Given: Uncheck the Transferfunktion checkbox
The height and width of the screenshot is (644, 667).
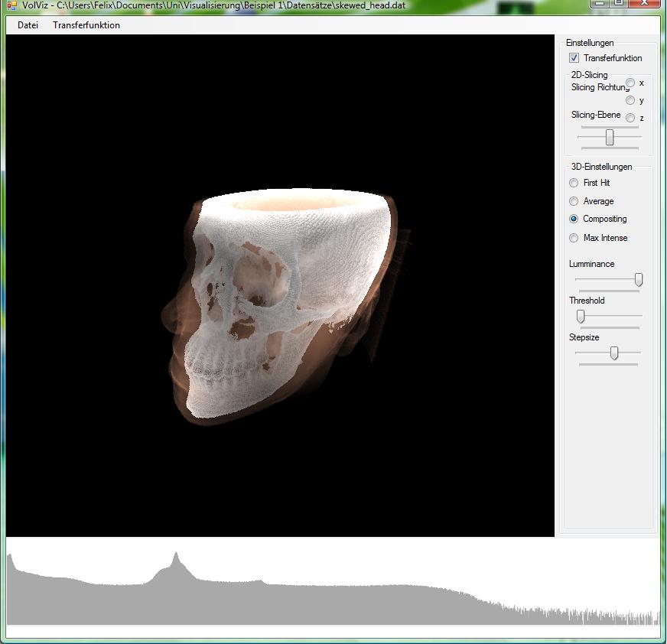Looking at the screenshot, I should (x=574, y=58).
